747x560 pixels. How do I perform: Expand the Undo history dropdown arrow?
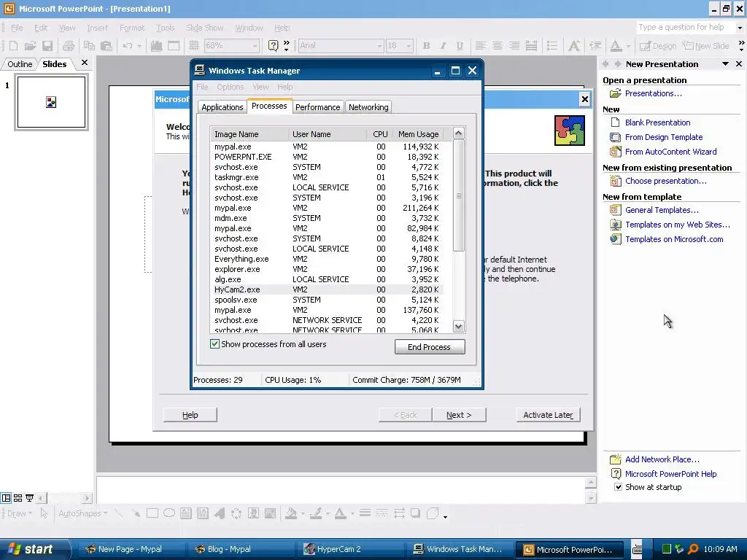(139, 46)
